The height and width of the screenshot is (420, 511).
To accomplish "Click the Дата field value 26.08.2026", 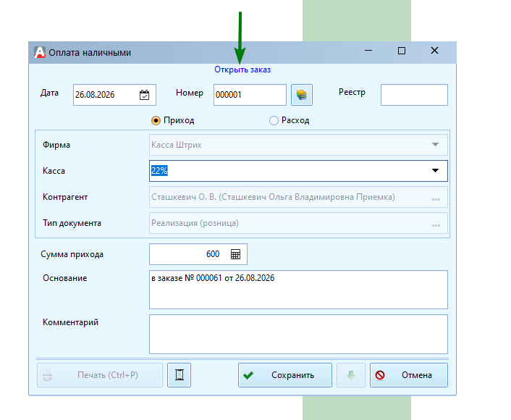I will click(x=95, y=95).
